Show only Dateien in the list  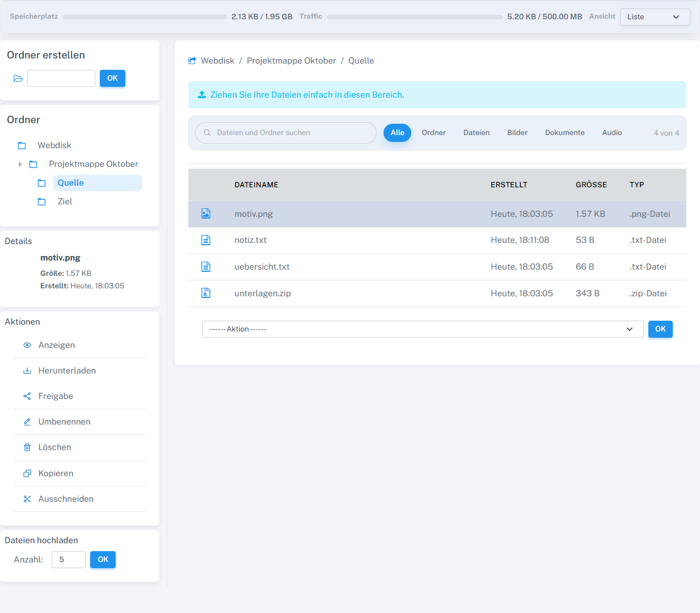tap(476, 133)
